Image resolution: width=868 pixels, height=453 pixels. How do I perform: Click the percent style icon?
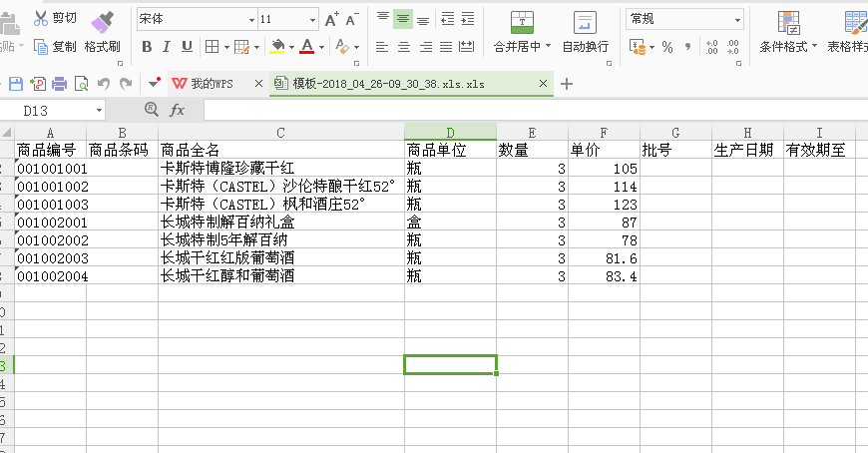(666, 47)
